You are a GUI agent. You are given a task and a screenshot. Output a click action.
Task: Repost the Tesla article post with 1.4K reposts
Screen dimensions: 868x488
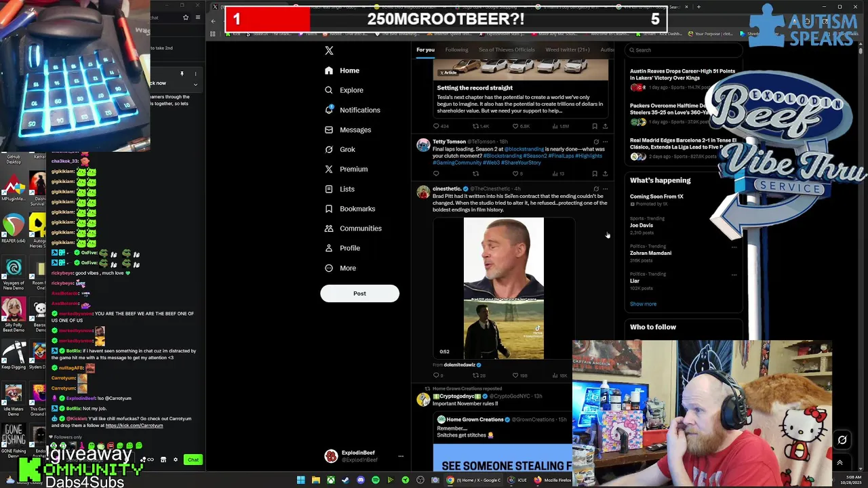(x=481, y=126)
